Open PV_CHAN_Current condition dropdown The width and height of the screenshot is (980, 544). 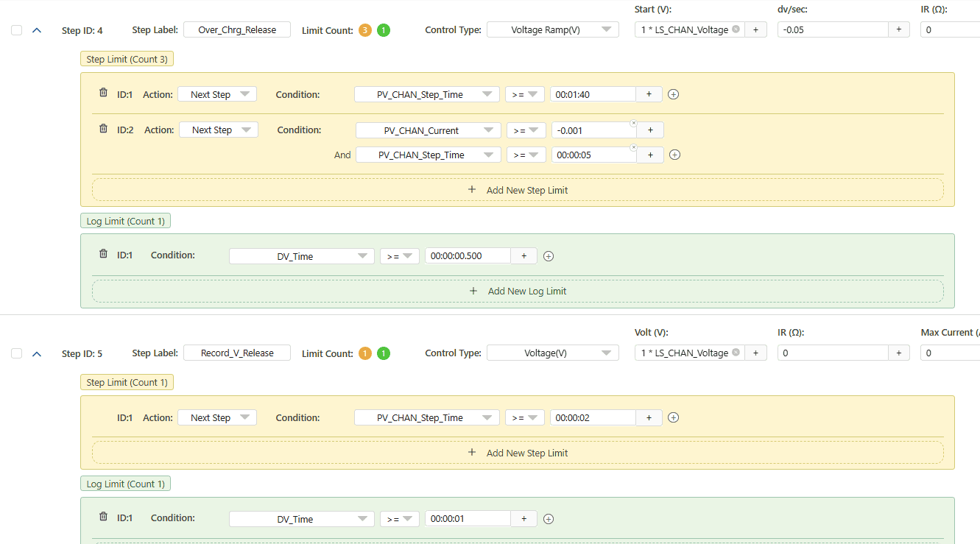tap(428, 130)
